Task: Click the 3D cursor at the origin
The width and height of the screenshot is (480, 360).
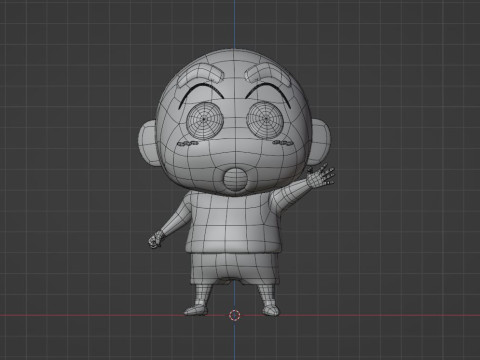Action: pyautogui.click(x=235, y=315)
